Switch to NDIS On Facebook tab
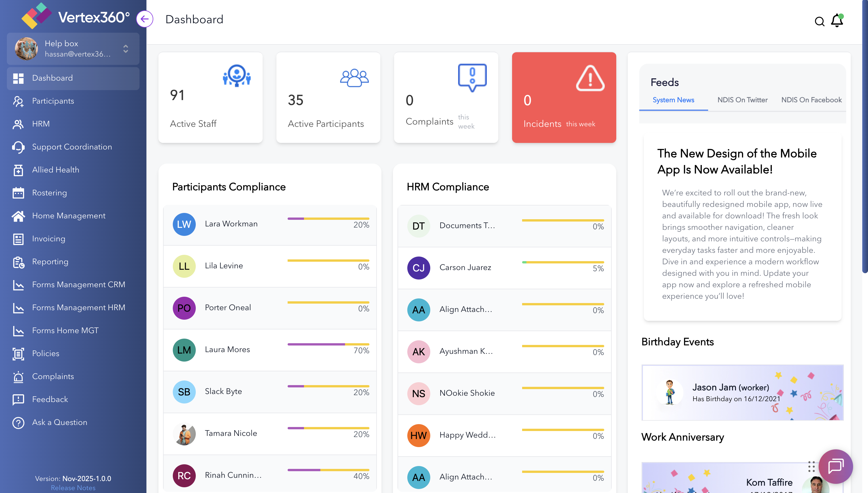868x493 pixels. click(x=811, y=100)
